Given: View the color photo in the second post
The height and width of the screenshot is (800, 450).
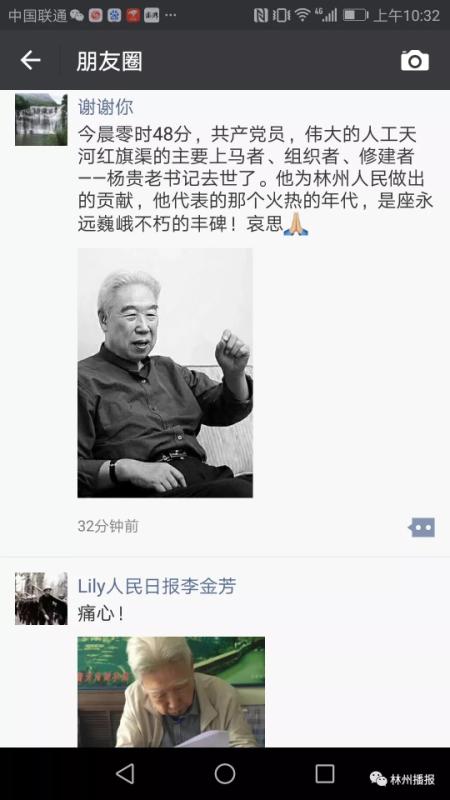Looking at the screenshot, I should [171, 692].
